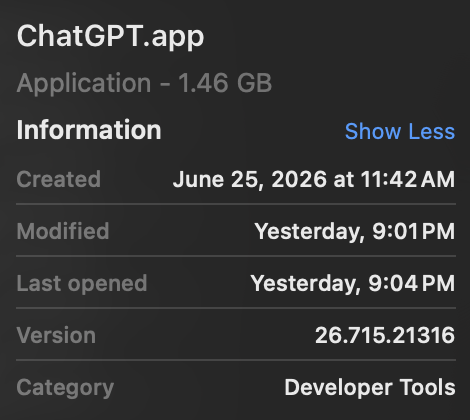Click the Version label
Viewport: 470px width, 420px height.
coord(56,335)
